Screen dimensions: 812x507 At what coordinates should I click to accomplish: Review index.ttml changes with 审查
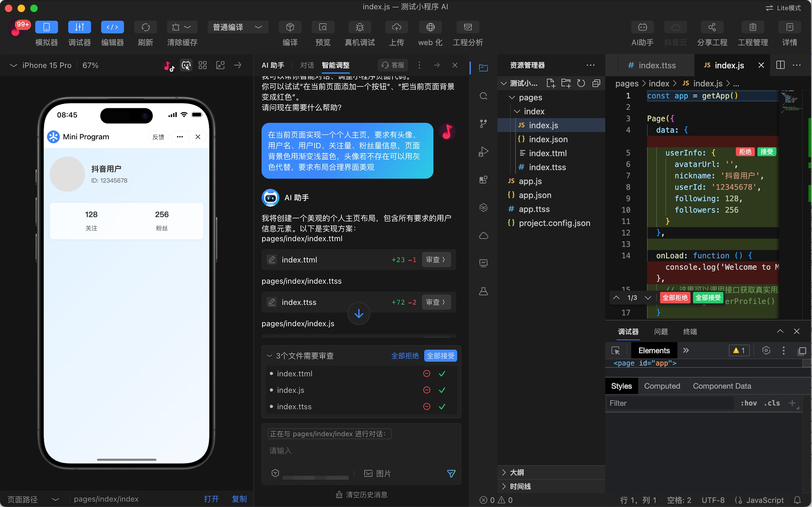coord(436,260)
